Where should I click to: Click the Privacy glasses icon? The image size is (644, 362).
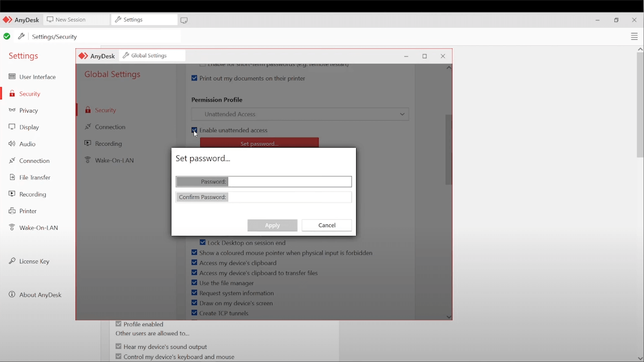(12, 110)
